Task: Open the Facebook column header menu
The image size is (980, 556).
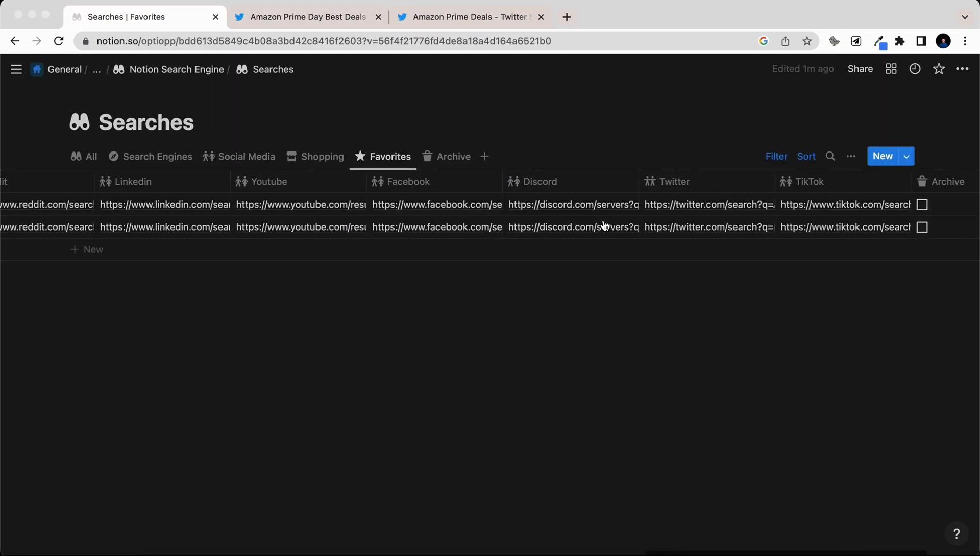Action: click(x=435, y=182)
